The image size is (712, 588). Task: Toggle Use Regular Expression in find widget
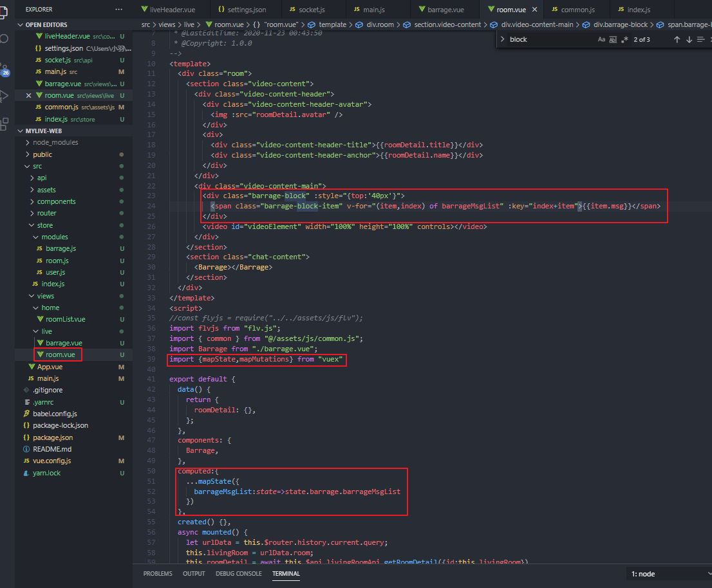tap(625, 39)
